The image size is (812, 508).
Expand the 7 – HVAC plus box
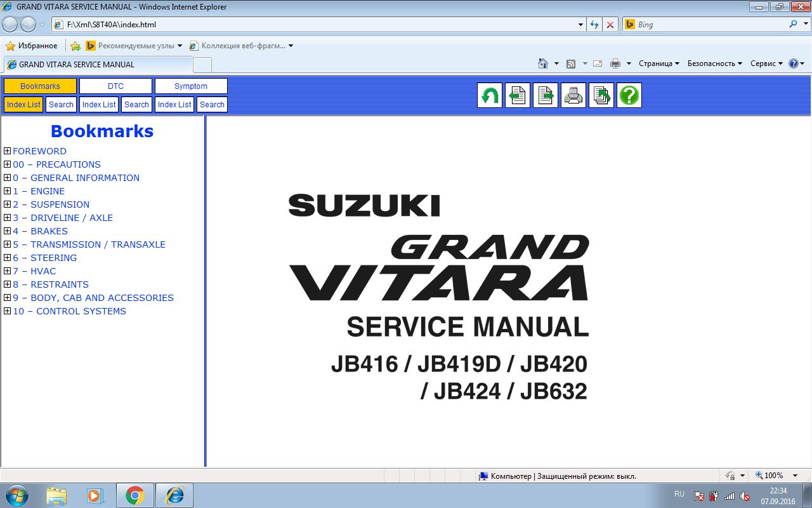[x=8, y=271]
